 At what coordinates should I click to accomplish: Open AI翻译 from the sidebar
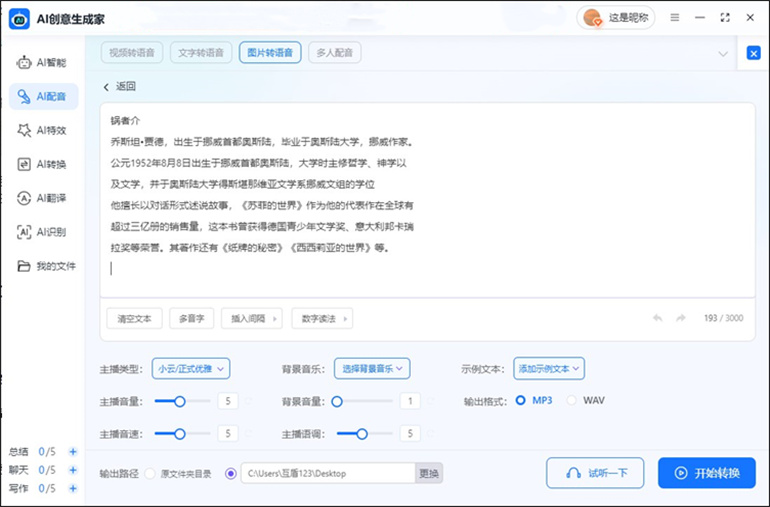tap(42, 198)
